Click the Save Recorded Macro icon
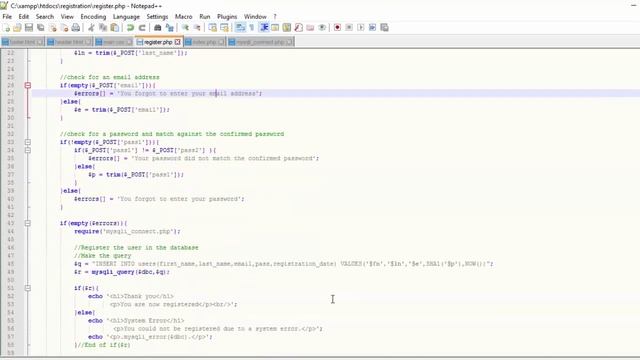Viewport: 640px width, 360px height. [384, 28]
